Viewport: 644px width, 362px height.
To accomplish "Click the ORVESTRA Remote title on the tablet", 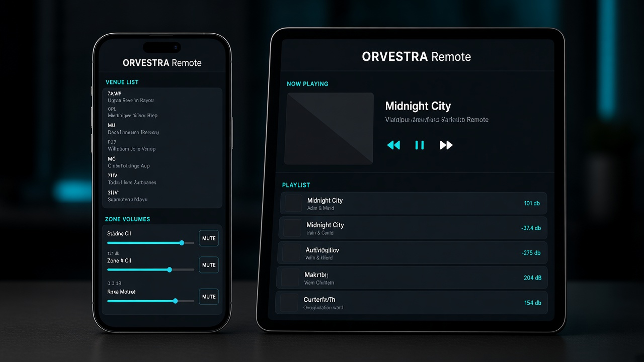I will 417,57.
